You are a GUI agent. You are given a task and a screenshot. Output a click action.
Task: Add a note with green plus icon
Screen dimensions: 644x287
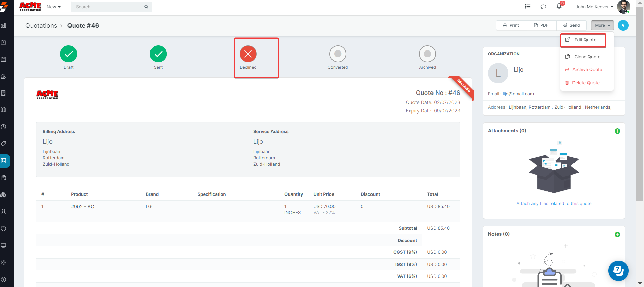(x=617, y=234)
